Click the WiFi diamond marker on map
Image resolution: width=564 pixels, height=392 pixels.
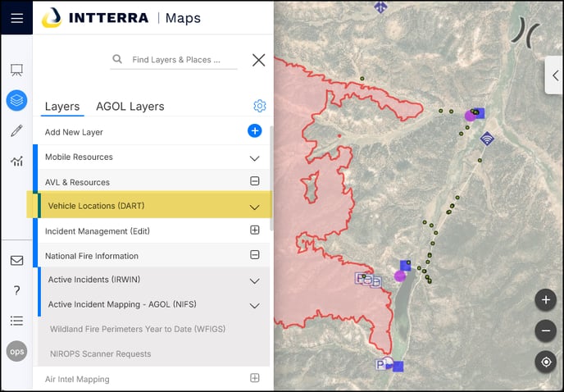pos(487,139)
